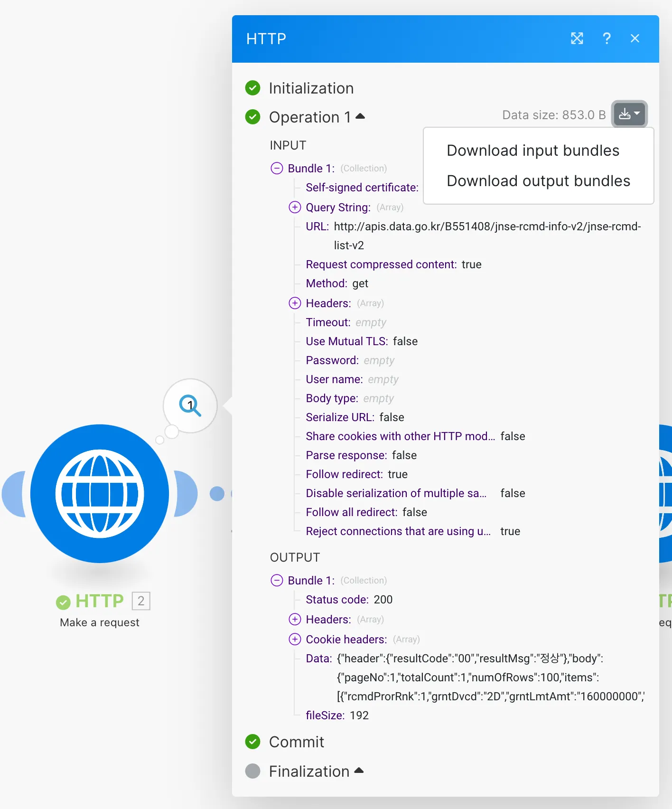Image resolution: width=672 pixels, height=809 pixels.
Task: Collapse output Bundle 1 collection
Action: 277,580
